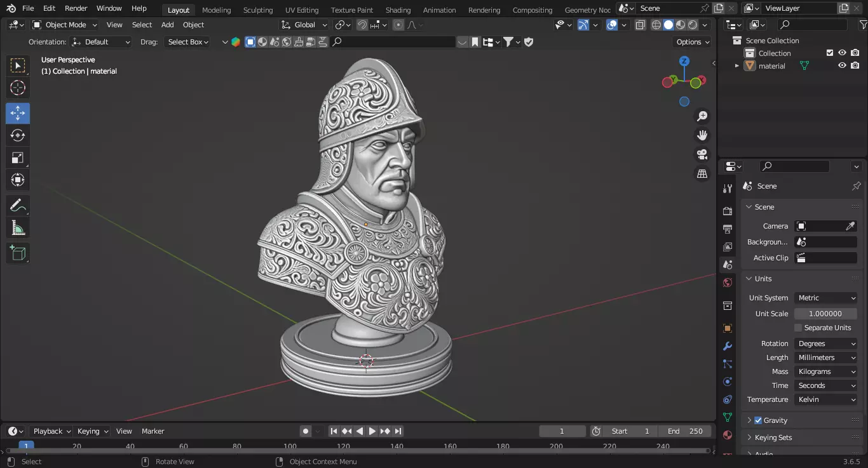Open the Tool properties tab
This screenshot has height=468, width=868.
click(728, 189)
